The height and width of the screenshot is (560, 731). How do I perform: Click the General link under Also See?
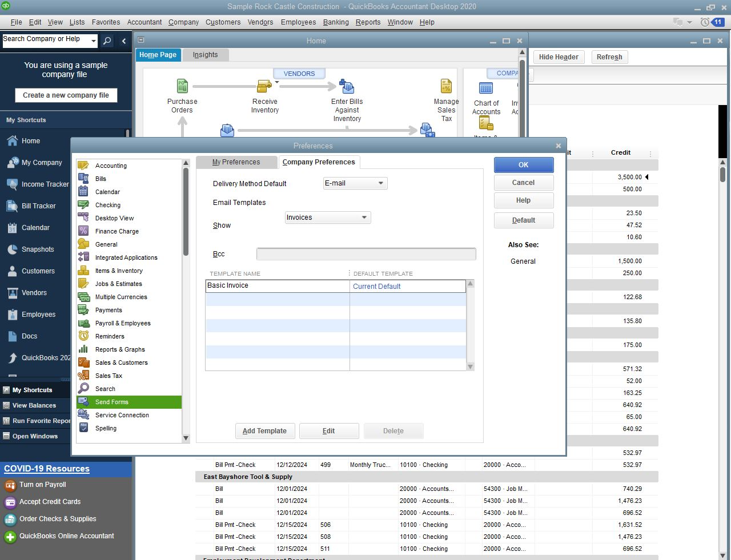523,261
